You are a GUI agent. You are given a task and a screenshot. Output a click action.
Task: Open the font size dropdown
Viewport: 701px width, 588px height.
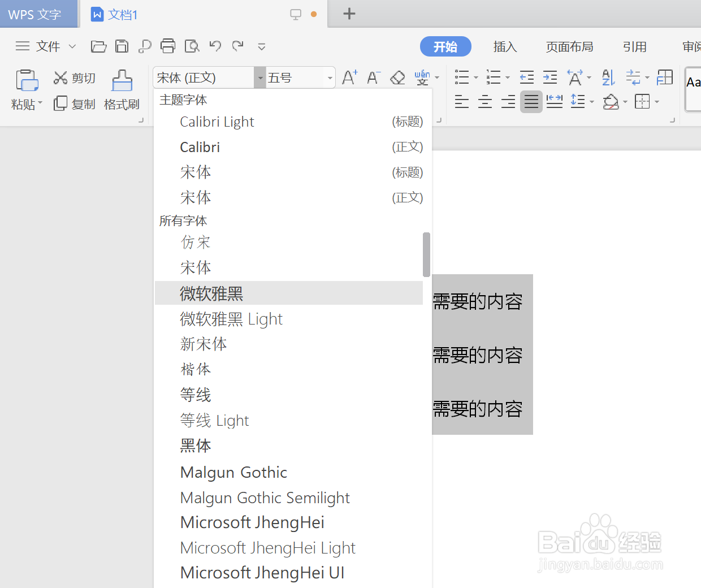tap(330, 77)
